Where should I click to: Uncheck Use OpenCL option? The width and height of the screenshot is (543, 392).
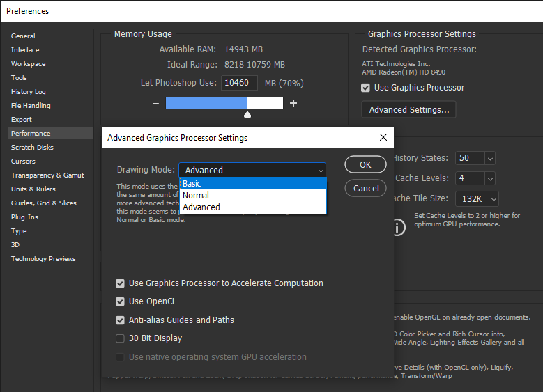pos(121,301)
